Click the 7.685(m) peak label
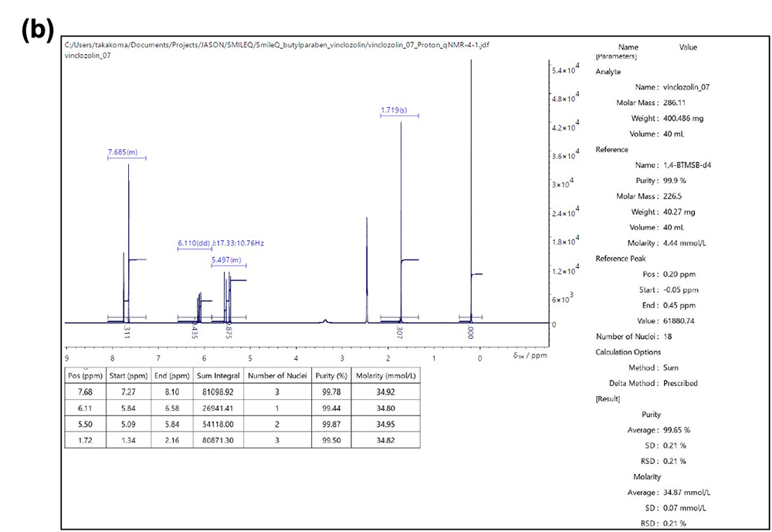The height and width of the screenshot is (532, 772). 123,151
